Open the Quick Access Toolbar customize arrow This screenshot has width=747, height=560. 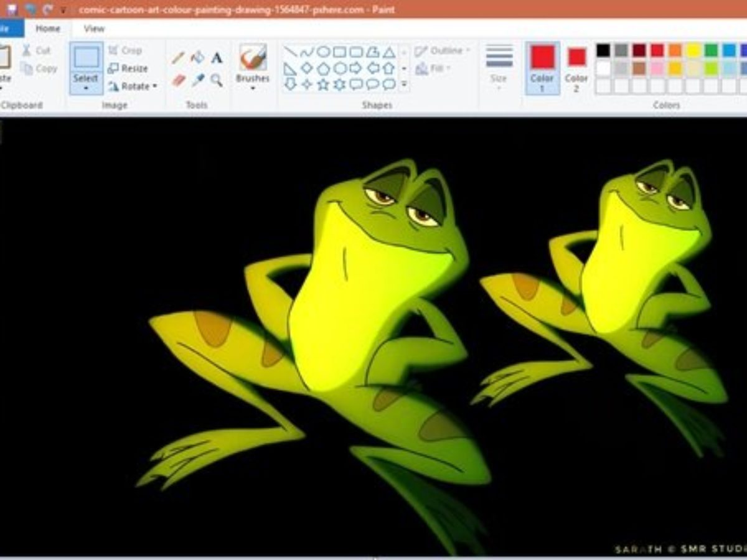click(62, 10)
